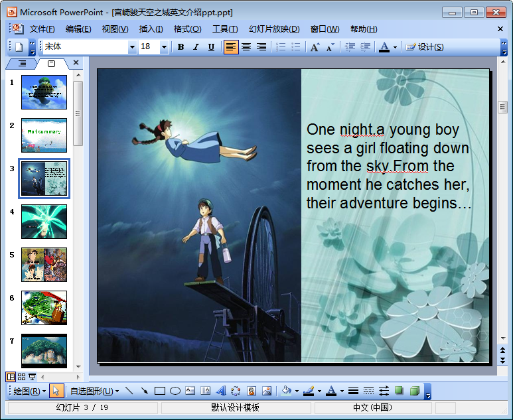Open drawing toolbar font color dropdown
Image resolution: width=513 pixels, height=420 pixels.
(342, 391)
